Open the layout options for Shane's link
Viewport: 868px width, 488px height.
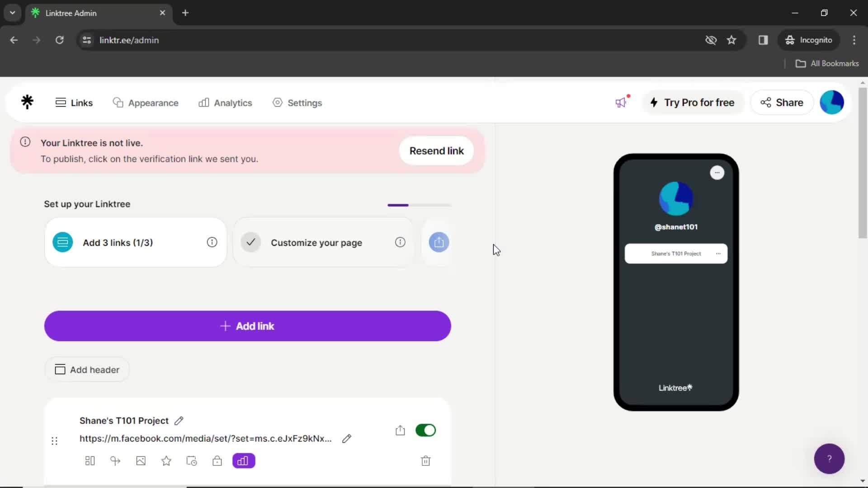coord(90,461)
